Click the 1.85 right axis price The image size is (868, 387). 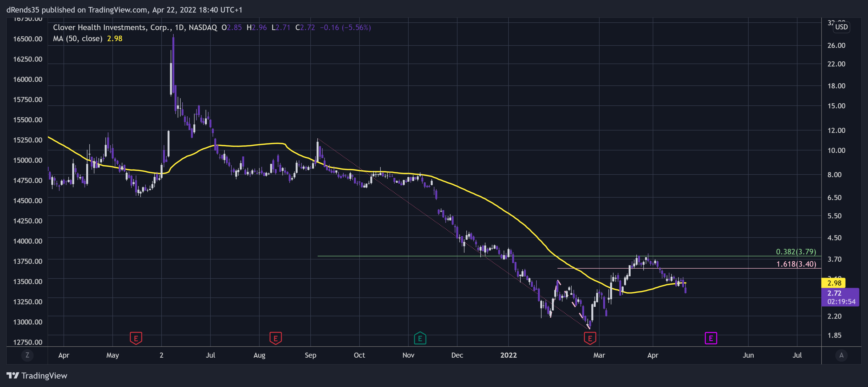pyautogui.click(x=834, y=335)
